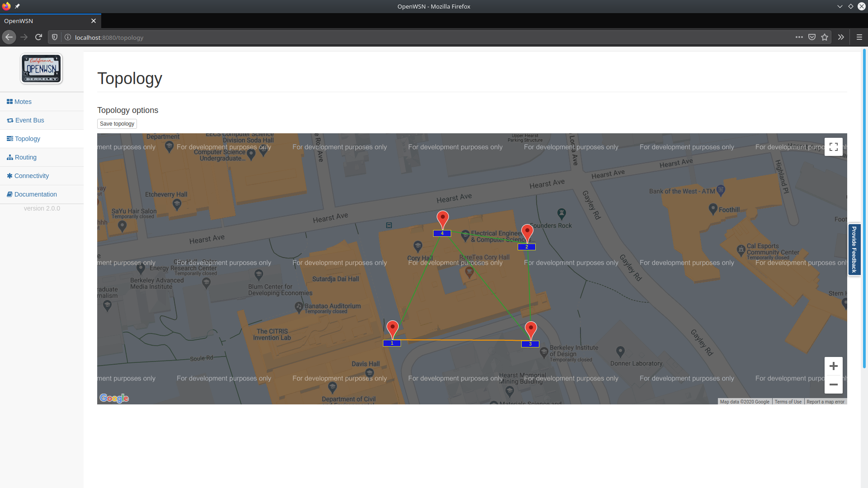Click the Foothill map pin

713,209
